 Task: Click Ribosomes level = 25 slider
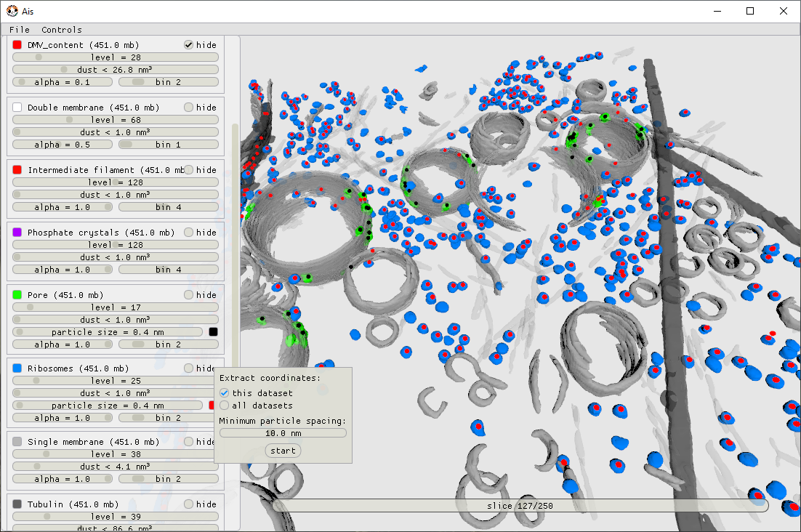pos(113,380)
